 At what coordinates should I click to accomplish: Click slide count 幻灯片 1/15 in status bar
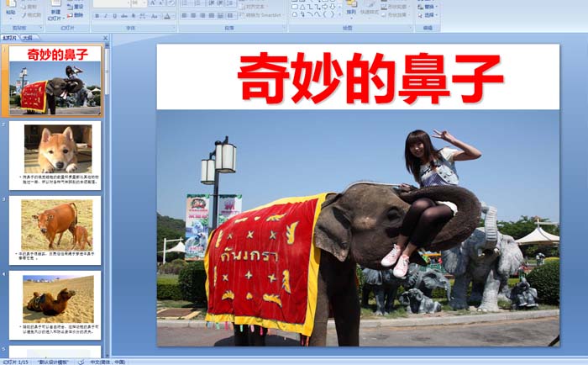point(16,362)
